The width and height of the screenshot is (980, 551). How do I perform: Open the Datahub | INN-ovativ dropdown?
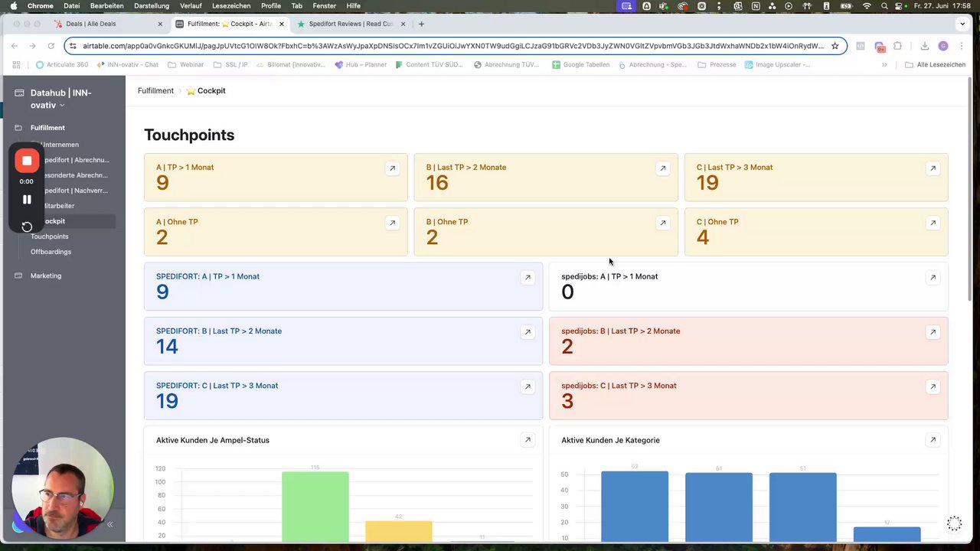[x=60, y=99]
